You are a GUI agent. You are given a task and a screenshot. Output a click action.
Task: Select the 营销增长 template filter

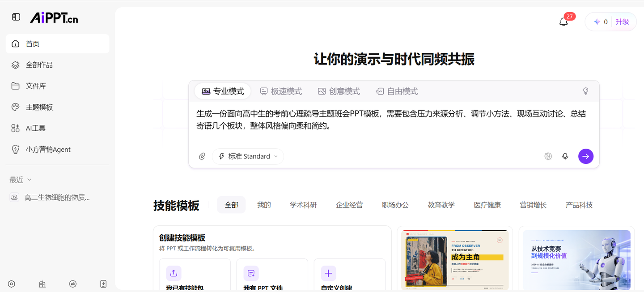tap(533, 205)
